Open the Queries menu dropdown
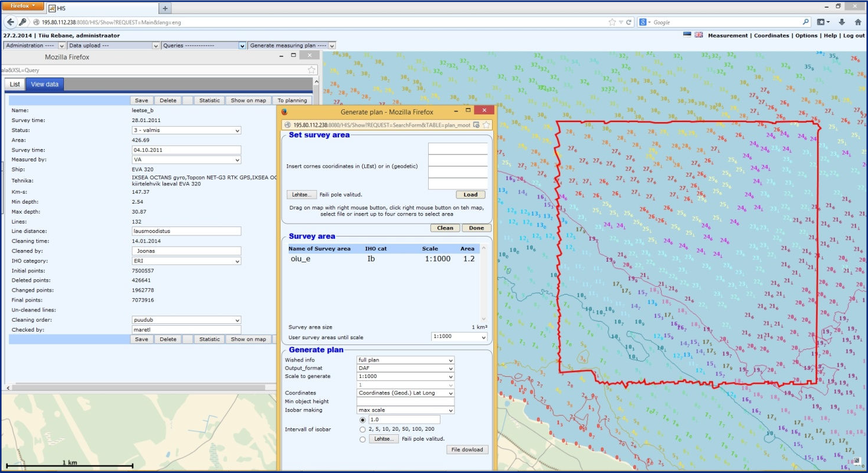This screenshot has height=473, width=868. pyautogui.click(x=204, y=45)
